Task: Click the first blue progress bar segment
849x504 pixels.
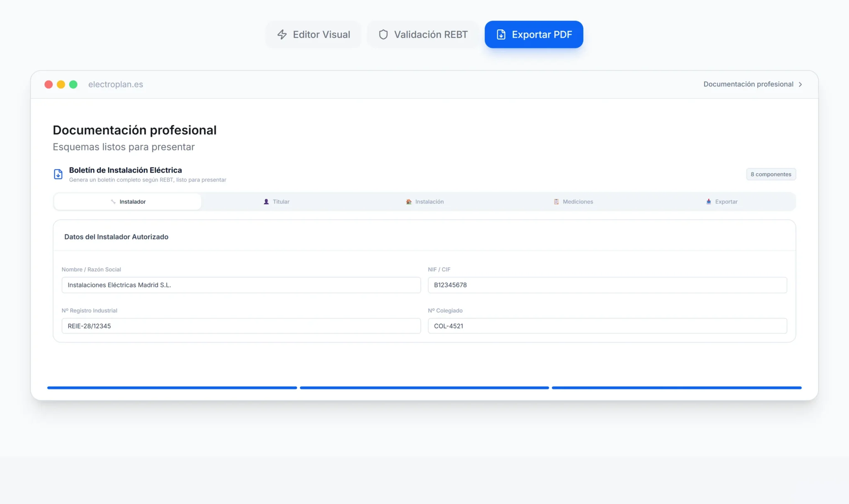Action: point(172,388)
